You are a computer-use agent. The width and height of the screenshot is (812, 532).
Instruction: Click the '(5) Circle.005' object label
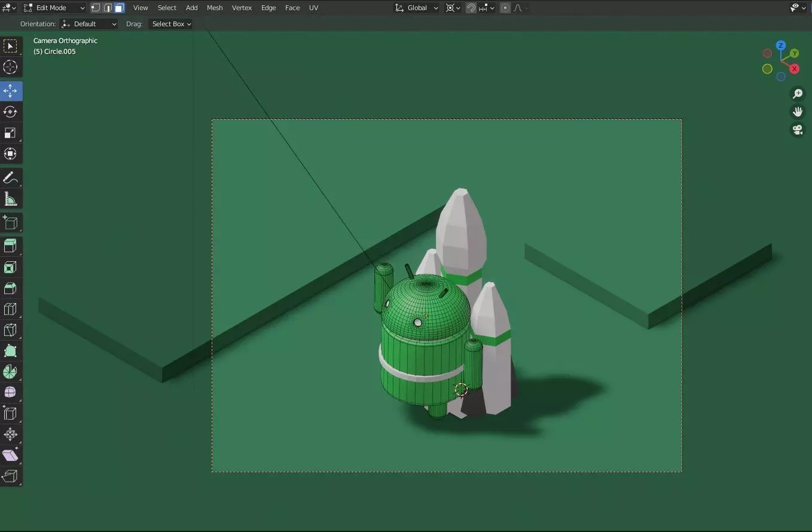(54, 51)
